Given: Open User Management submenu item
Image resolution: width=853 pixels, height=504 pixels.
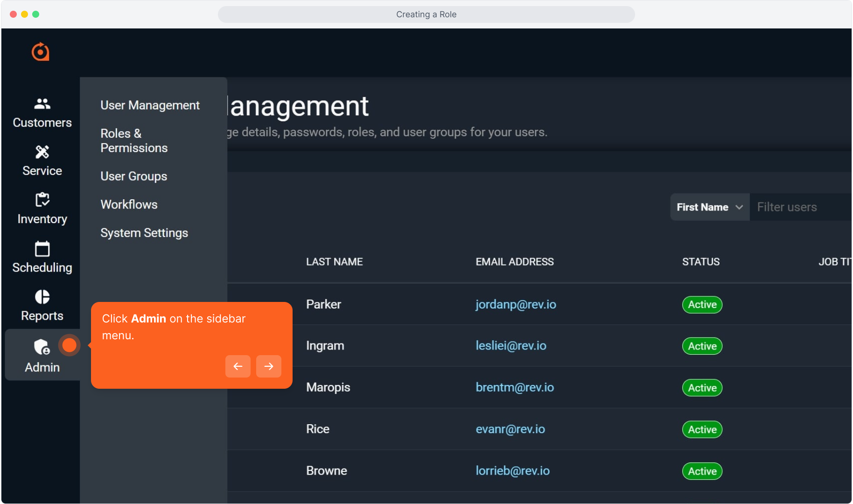Looking at the screenshot, I should pyautogui.click(x=150, y=105).
